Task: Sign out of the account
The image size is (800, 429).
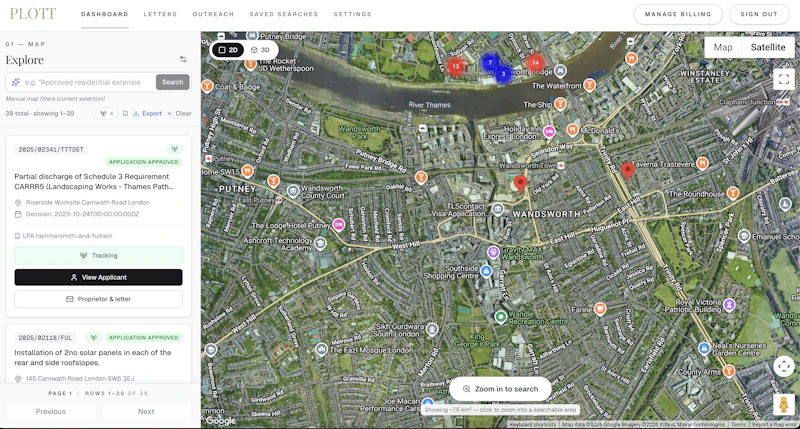Action: pos(759,14)
